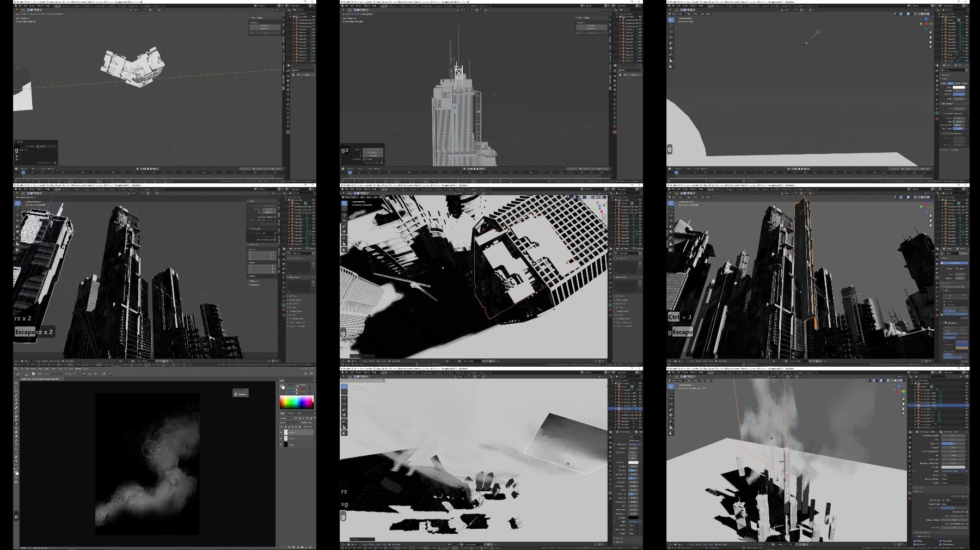
Task: Select the Crop tool in Photoshop's toolbar
Action: point(16,399)
